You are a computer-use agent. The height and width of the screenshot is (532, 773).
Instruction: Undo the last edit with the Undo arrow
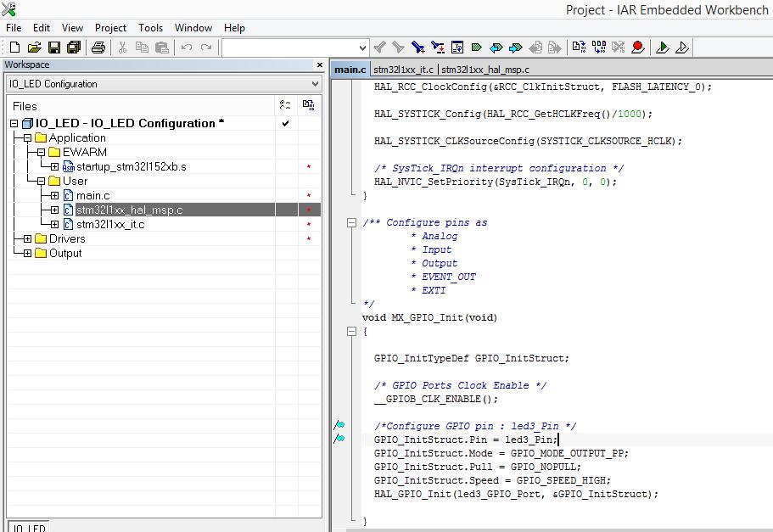pyautogui.click(x=187, y=48)
